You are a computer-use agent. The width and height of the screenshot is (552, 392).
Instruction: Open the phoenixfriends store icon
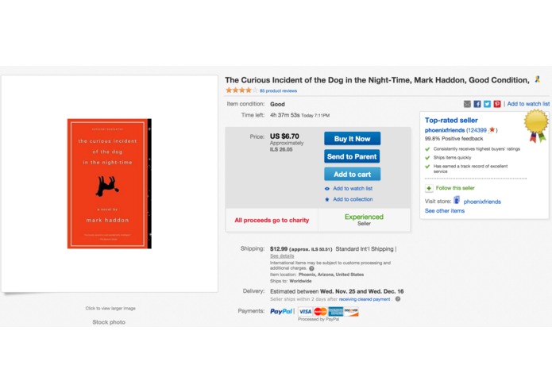point(457,201)
